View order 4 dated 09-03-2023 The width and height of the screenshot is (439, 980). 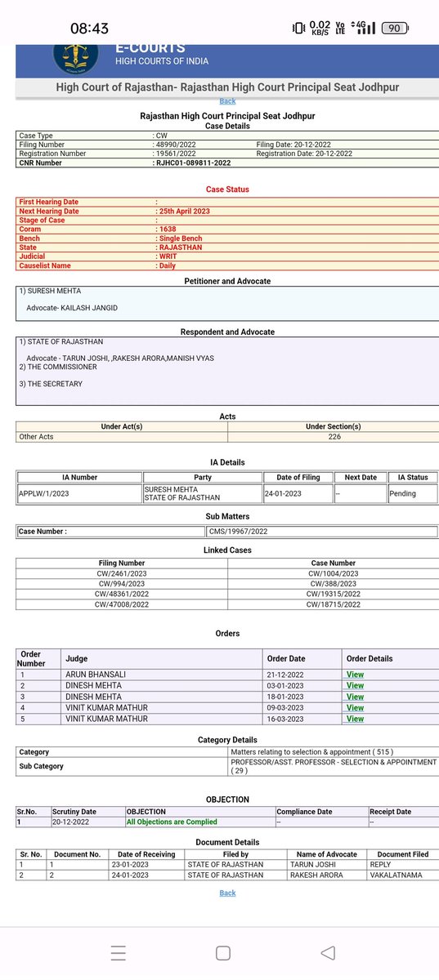pyautogui.click(x=355, y=708)
